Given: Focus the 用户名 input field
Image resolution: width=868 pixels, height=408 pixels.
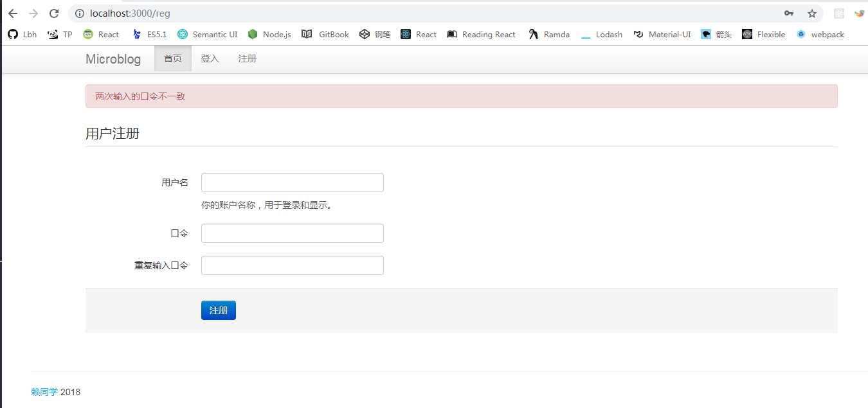Looking at the screenshot, I should (x=293, y=182).
